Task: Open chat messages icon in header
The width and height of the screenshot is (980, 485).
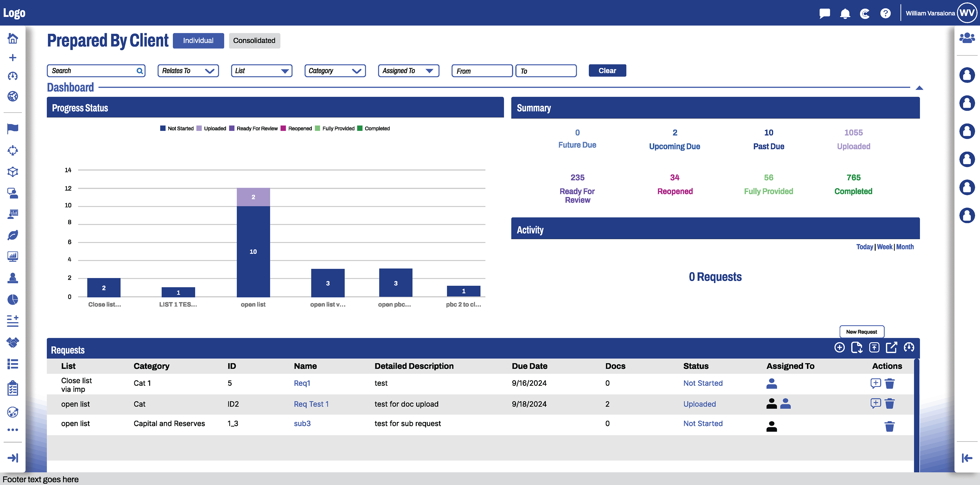Action: pos(824,13)
